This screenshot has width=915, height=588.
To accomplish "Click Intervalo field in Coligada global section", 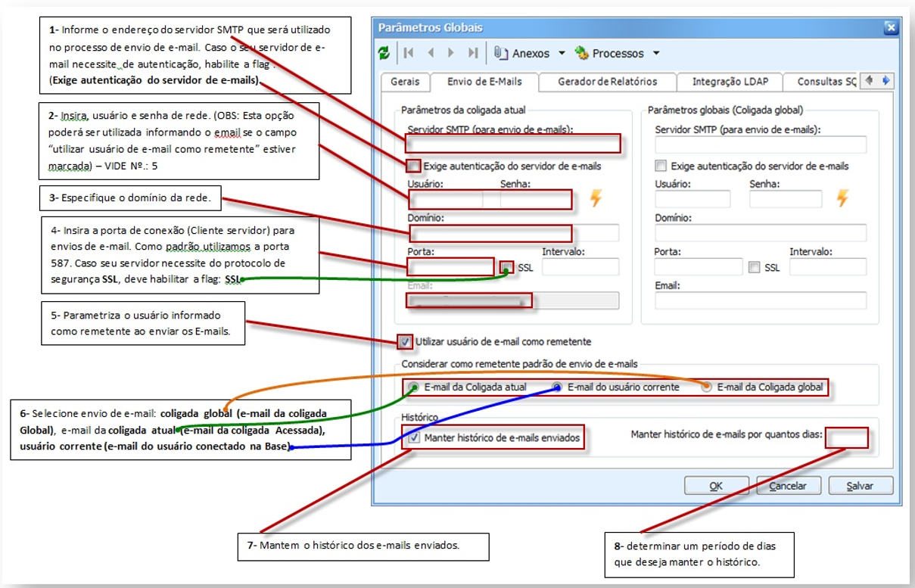I will click(828, 266).
